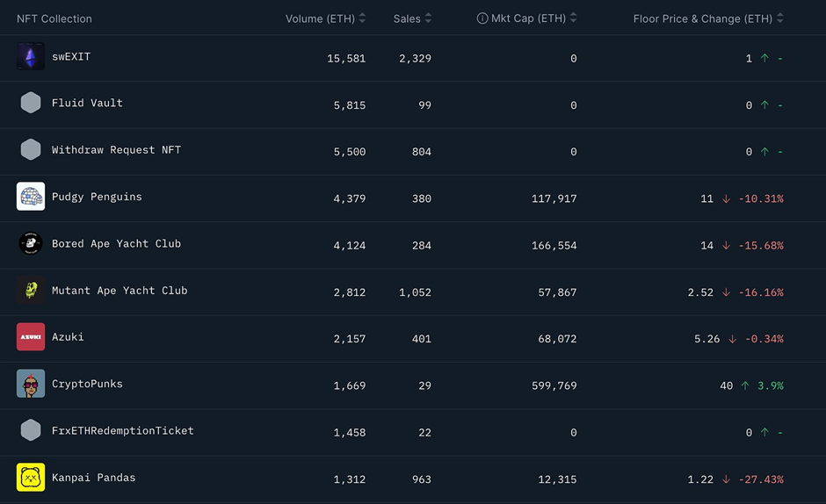Image resolution: width=826 pixels, height=504 pixels.
Task: Click CryptoPunks green 3.9% floor change
Action: click(x=771, y=385)
